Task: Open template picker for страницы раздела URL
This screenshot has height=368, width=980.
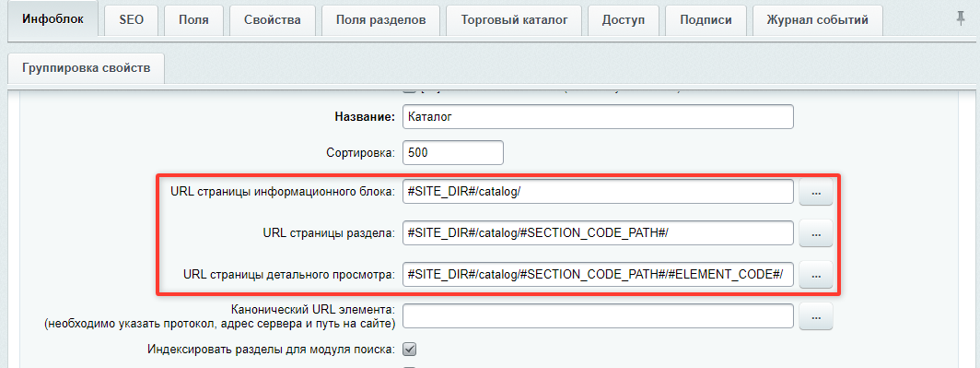Action: click(816, 233)
